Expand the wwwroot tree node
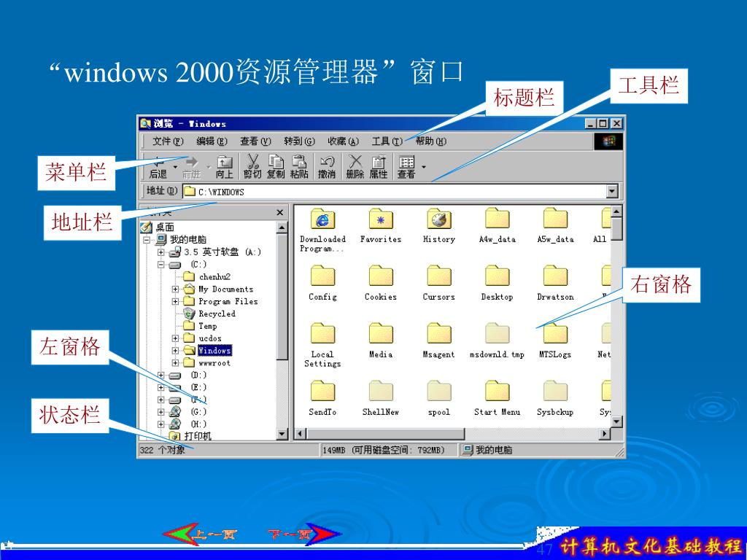Screen dimensions: 747x560 click(x=175, y=363)
